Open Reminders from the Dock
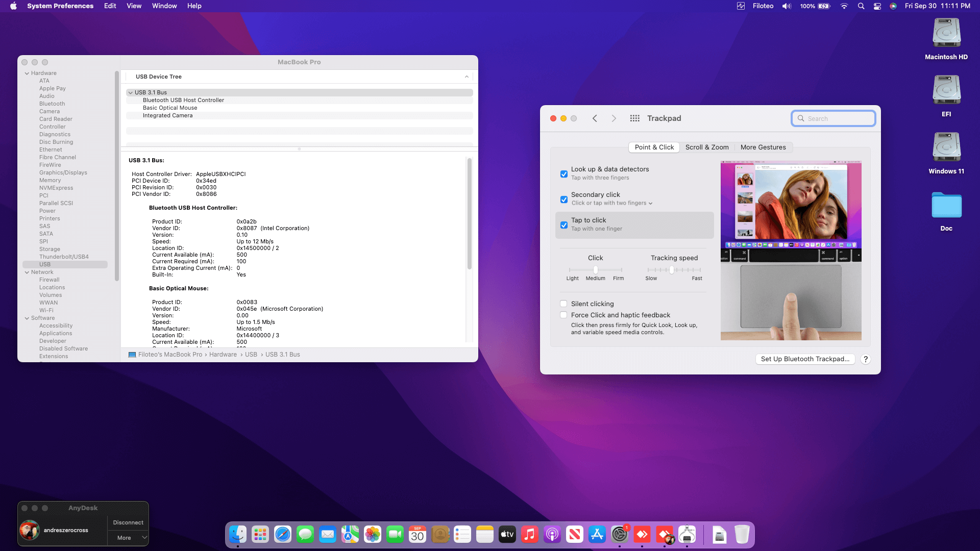The width and height of the screenshot is (980, 551). (462, 534)
